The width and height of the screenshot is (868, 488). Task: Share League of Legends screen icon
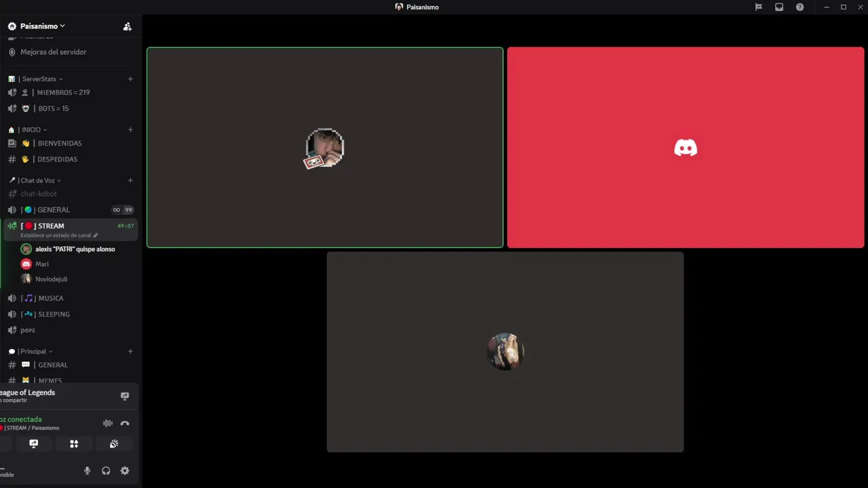coord(125,396)
